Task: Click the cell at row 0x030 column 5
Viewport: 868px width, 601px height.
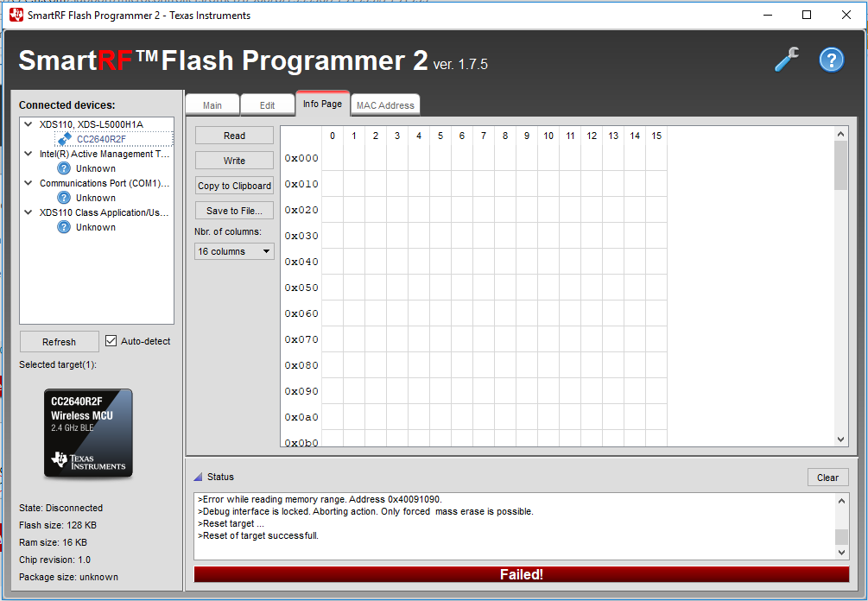Action: 440,236
